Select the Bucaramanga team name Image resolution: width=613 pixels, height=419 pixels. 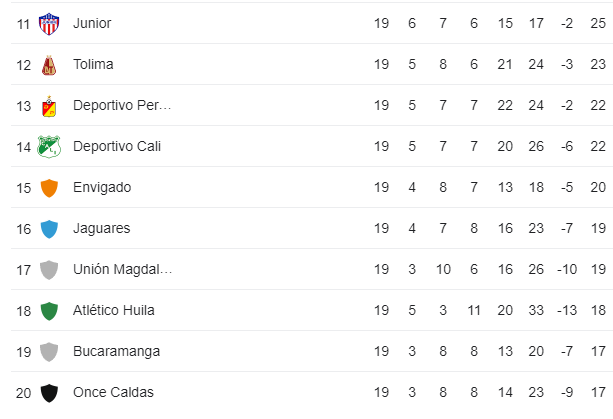[x=117, y=352]
